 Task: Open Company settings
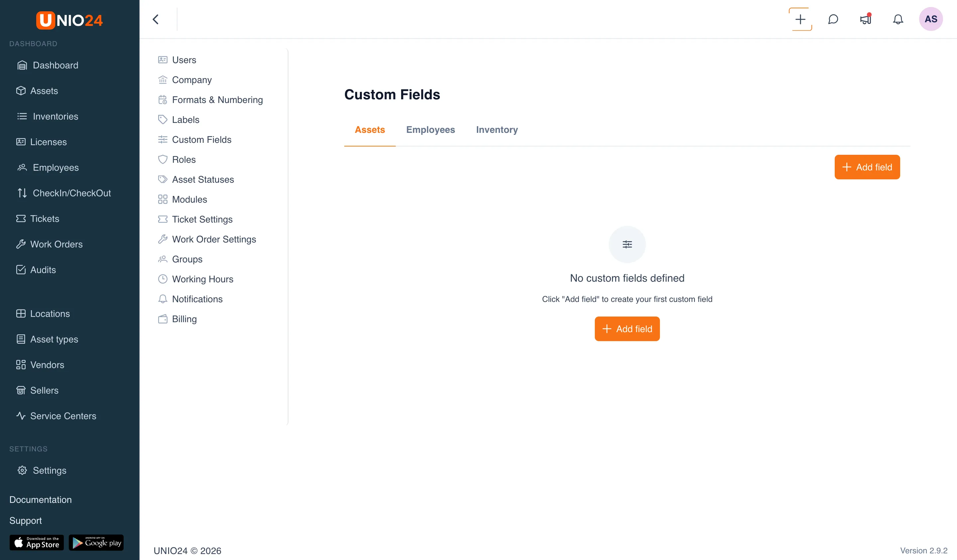pyautogui.click(x=184, y=80)
